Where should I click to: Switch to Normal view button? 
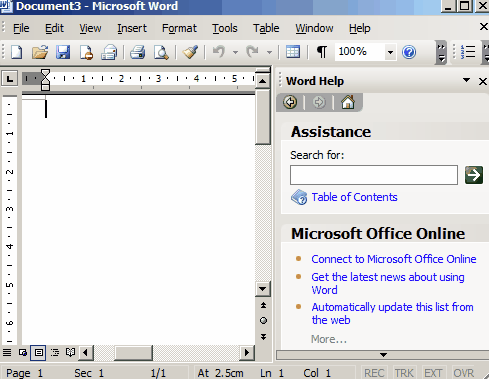coord(7,353)
